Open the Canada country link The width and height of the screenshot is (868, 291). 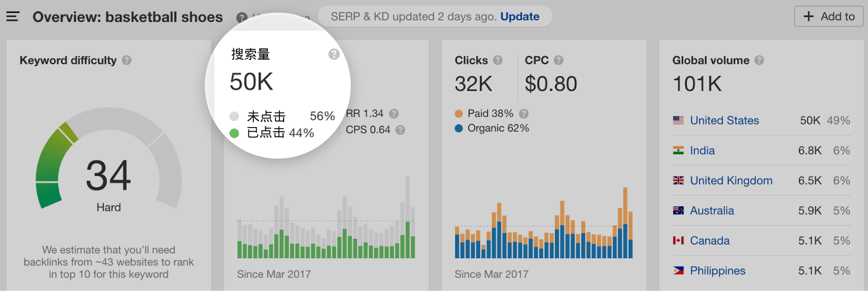(x=710, y=241)
